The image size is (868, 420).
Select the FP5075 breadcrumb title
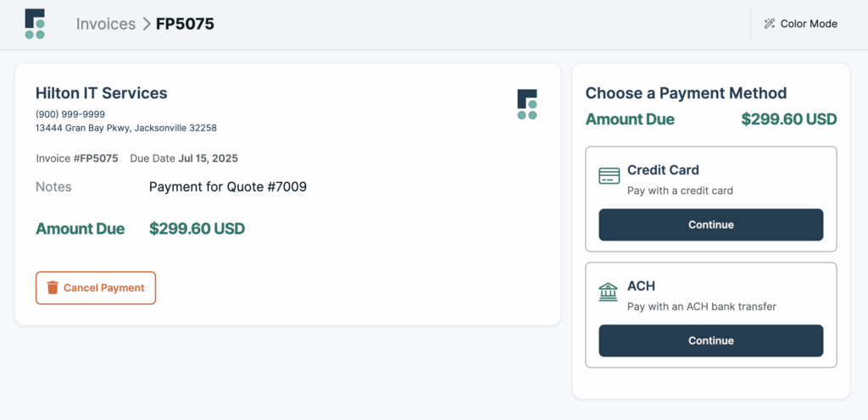click(185, 25)
